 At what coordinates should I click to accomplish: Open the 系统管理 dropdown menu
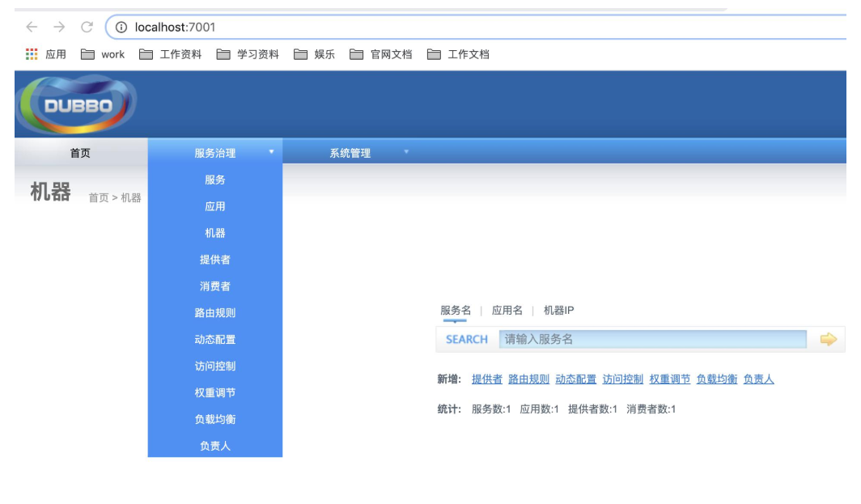[350, 151]
